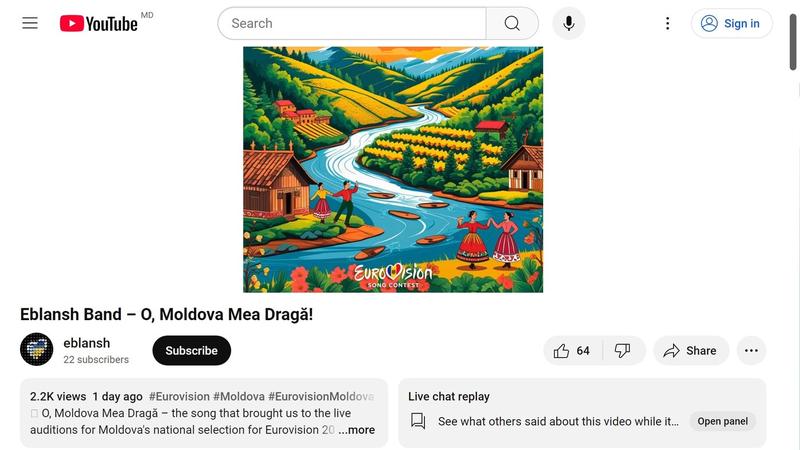This screenshot has width=800, height=450.
Task: Start voice search with microphone
Action: [568, 23]
